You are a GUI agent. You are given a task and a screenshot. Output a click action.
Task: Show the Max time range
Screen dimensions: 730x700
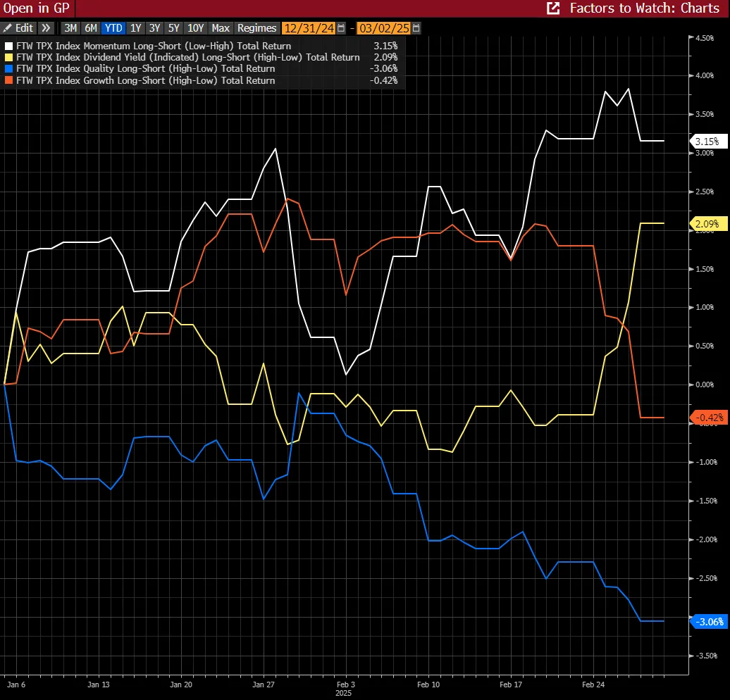221,28
